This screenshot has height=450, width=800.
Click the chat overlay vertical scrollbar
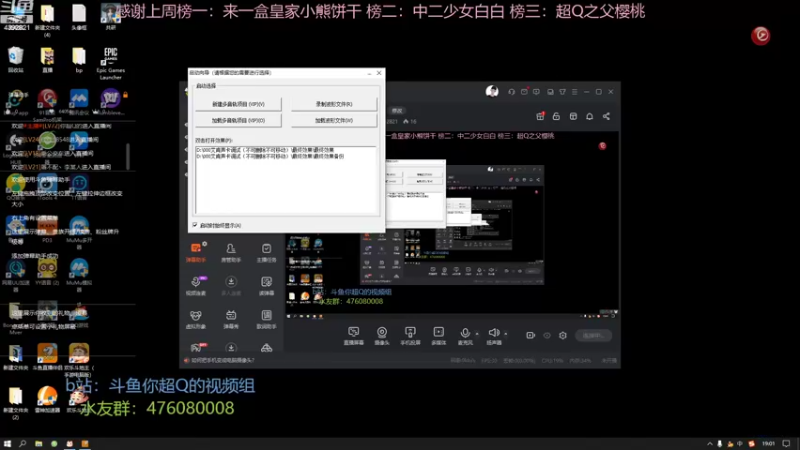pyautogui.click(x=128, y=156)
